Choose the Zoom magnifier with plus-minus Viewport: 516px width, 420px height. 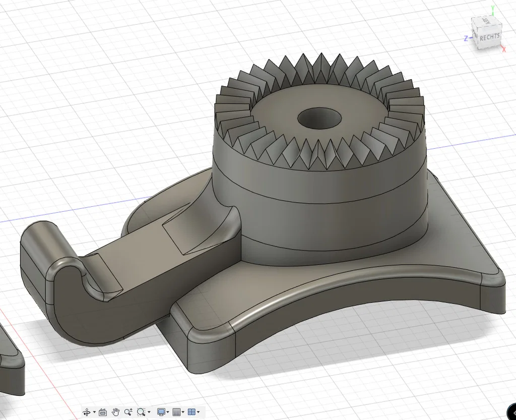pyautogui.click(x=128, y=412)
